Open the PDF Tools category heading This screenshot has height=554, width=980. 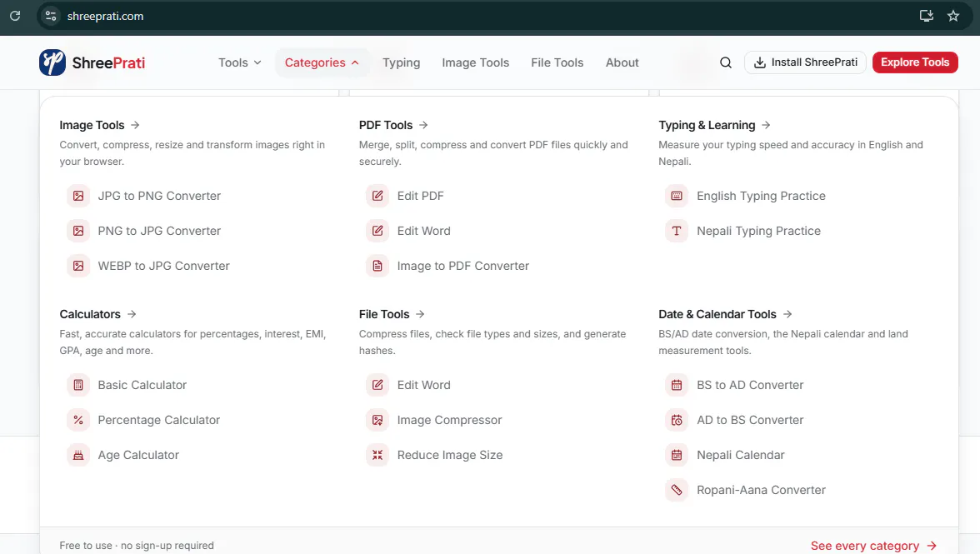click(393, 126)
